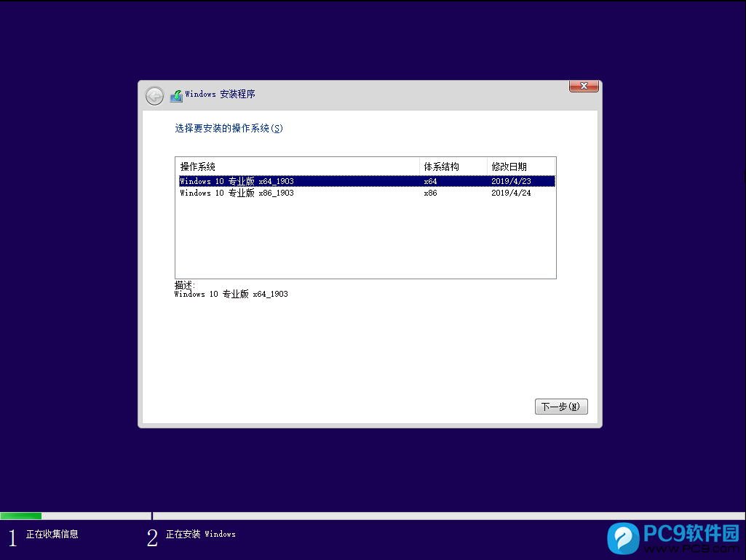Click the 描述 description label

click(x=185, y=285)
